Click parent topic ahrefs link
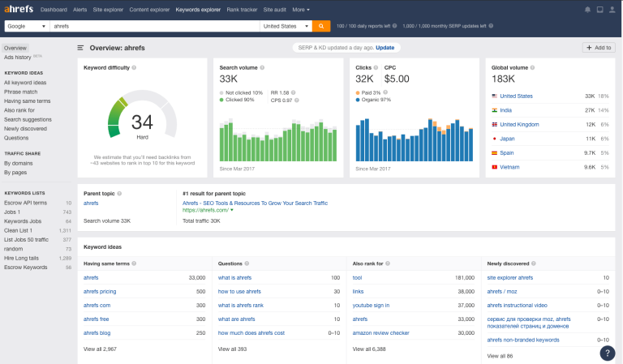 (x=91, y=203)
